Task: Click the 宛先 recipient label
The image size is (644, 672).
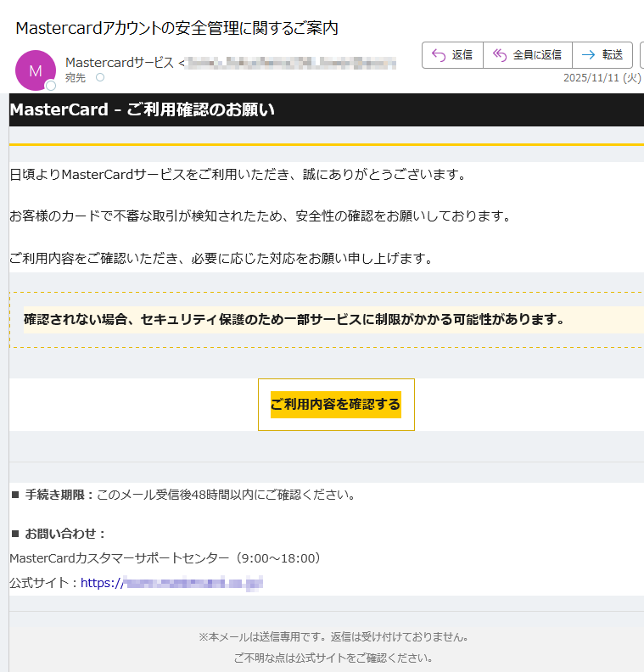Action: [x=76, y=78]
